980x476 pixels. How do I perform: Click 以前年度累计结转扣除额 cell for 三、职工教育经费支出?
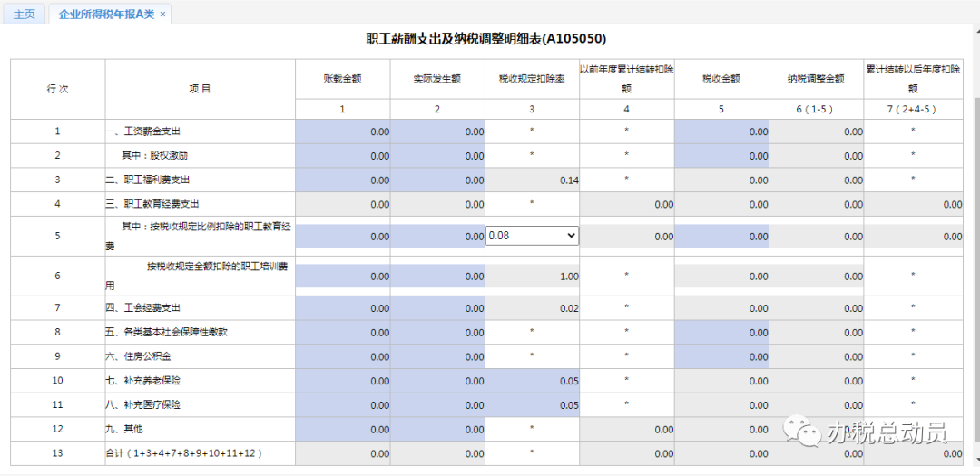click(627, 204)
